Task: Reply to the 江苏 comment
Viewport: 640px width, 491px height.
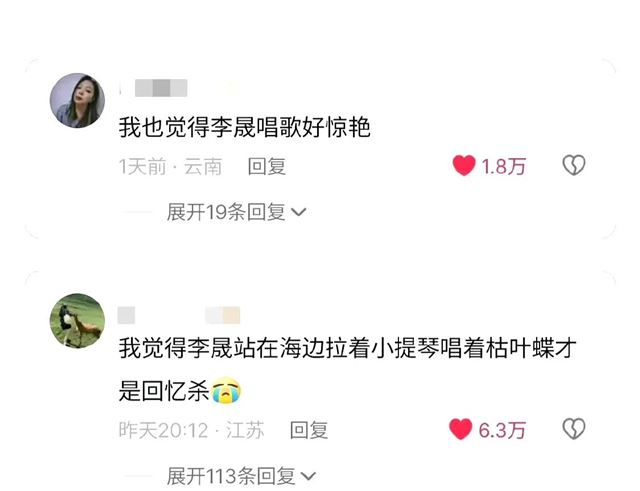Action: click(x=309, y=430)
